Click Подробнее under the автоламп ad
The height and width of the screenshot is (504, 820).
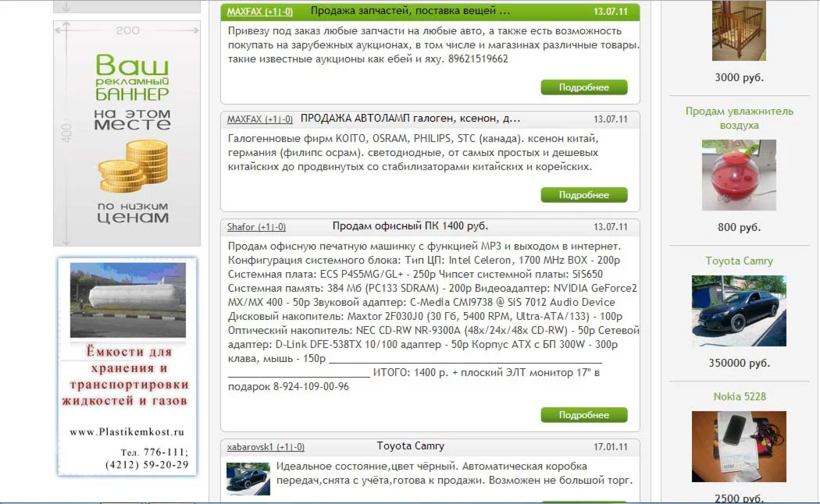[x=583, y=195]
